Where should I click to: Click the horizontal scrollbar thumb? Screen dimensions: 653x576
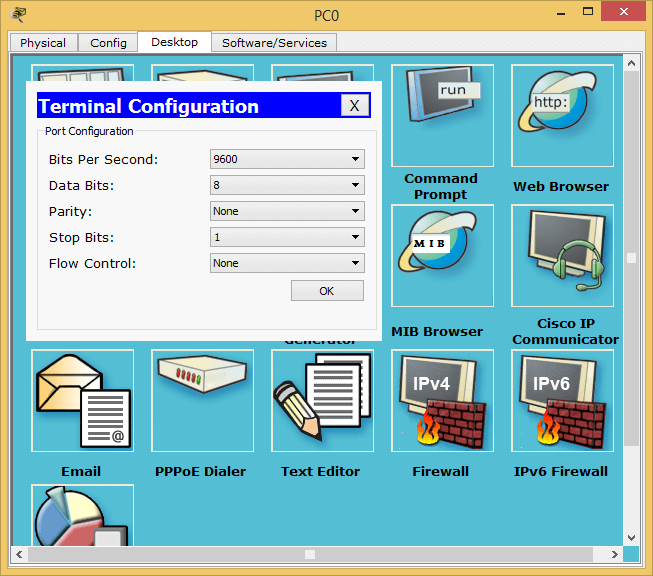click(310, 554)
